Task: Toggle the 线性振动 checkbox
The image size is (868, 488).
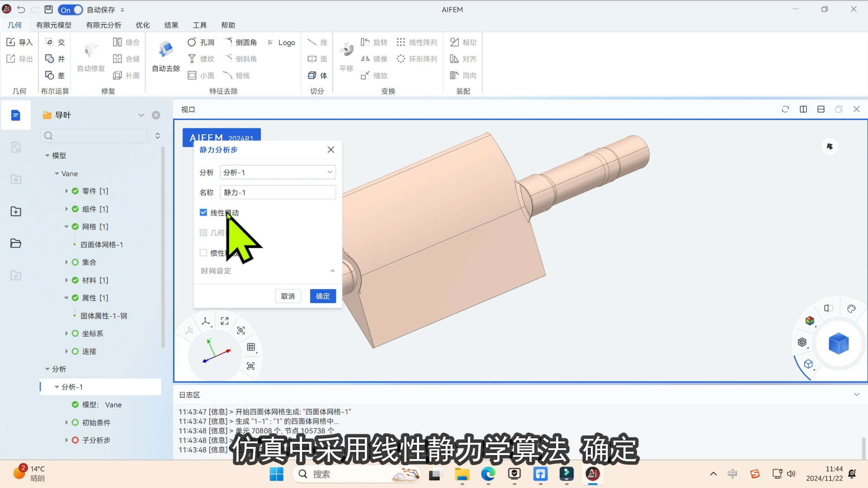Action: point(203,212)
